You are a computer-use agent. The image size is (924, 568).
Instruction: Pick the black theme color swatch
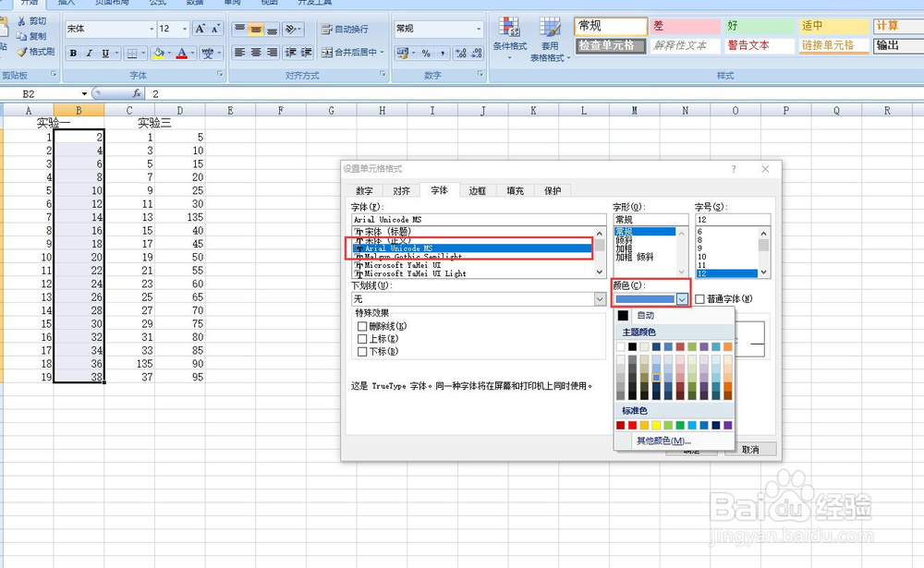pos(632,347)
